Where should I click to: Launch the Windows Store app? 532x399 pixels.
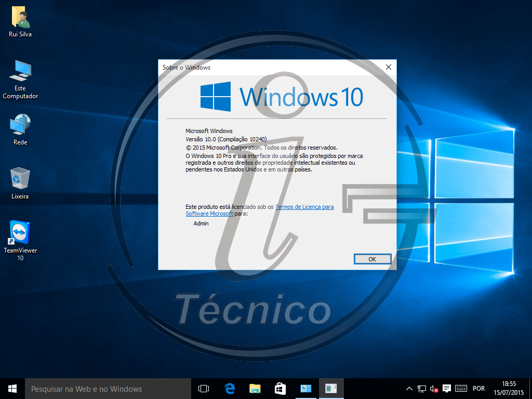(280, 388)
